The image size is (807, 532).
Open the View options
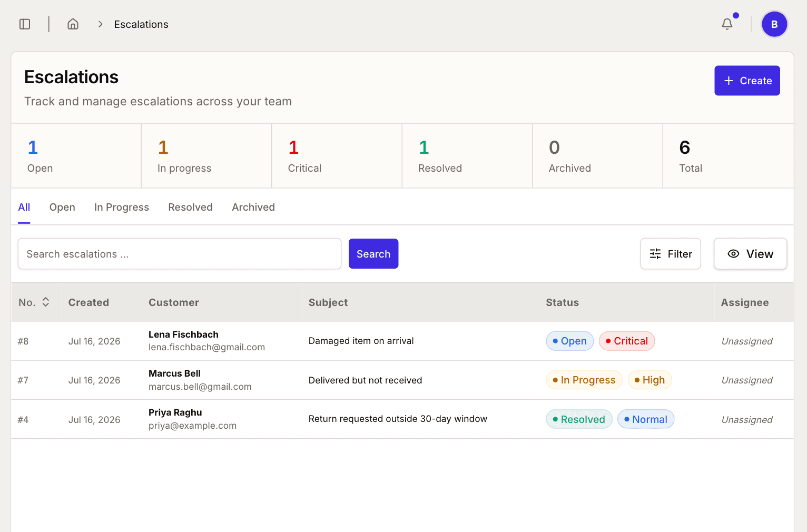[x=751, y=254]
